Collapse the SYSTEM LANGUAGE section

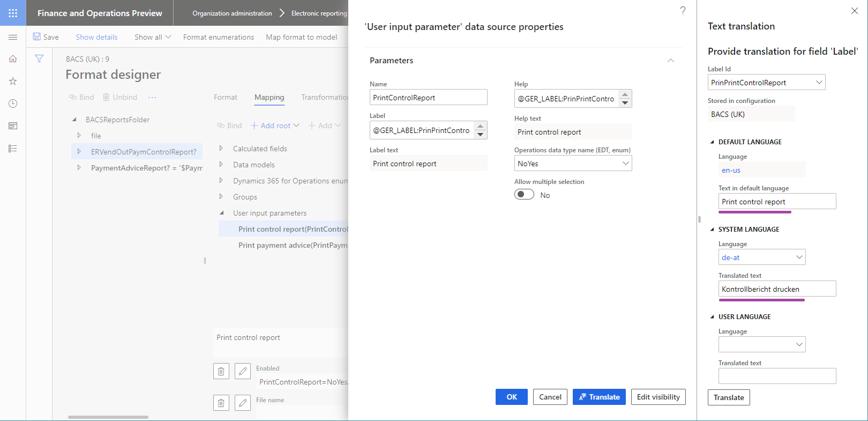[x=712, y=230]
